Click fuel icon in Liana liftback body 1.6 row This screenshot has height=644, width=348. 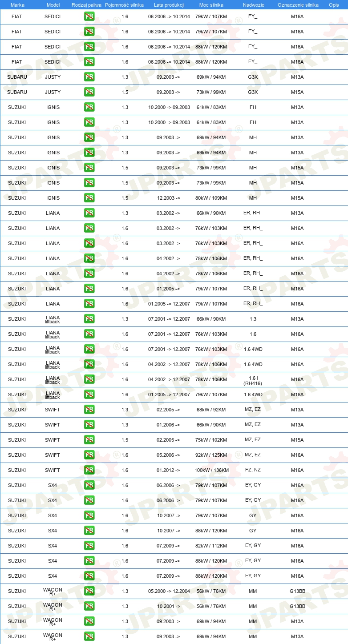point(89,334)
